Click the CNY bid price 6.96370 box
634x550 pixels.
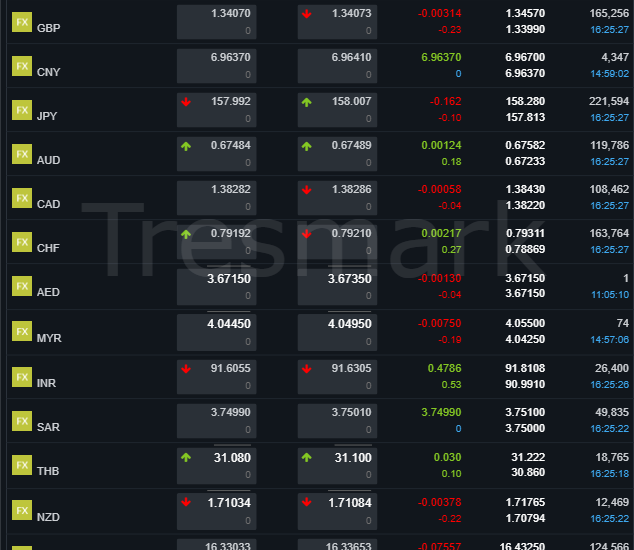pos(216,66)
